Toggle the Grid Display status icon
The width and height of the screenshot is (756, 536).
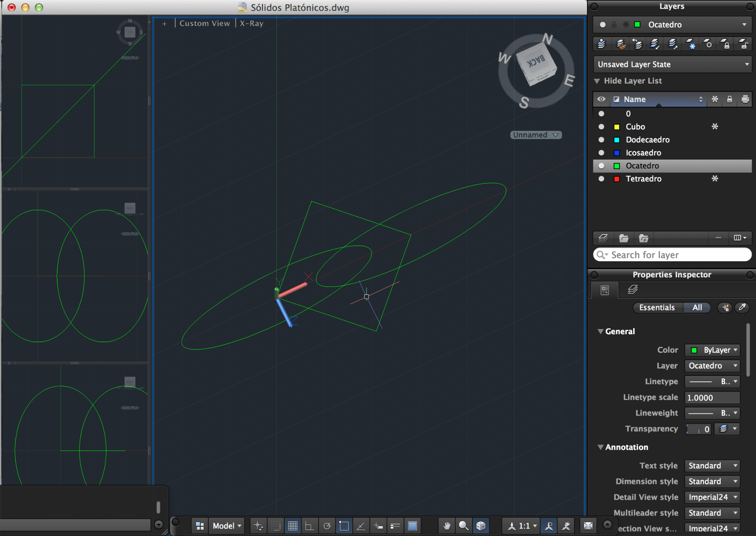click(293, 526)
